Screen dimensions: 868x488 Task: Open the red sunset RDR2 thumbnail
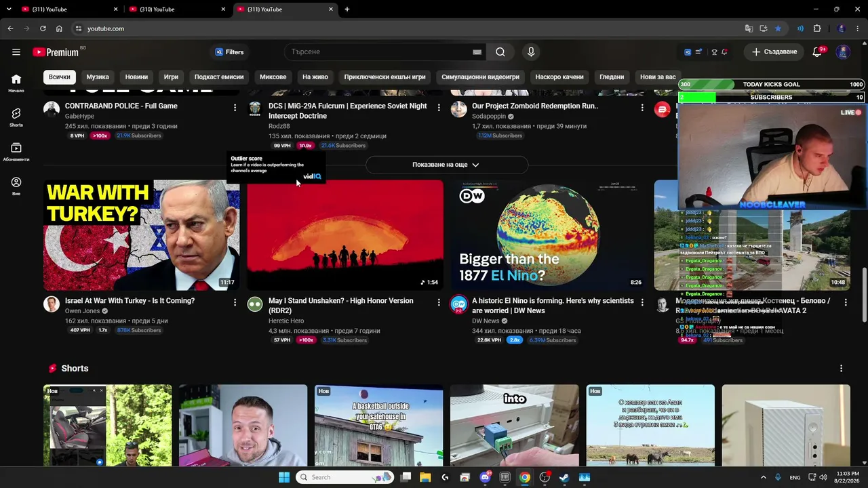pos(345,235)
